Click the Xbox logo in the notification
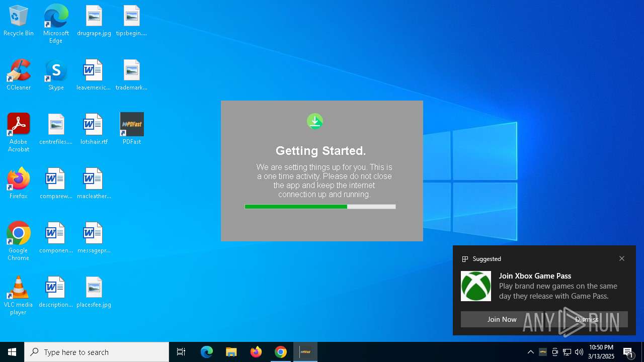The width and height of the screenshot is (644, 362). pyautogui.click(x=476, y=286)
